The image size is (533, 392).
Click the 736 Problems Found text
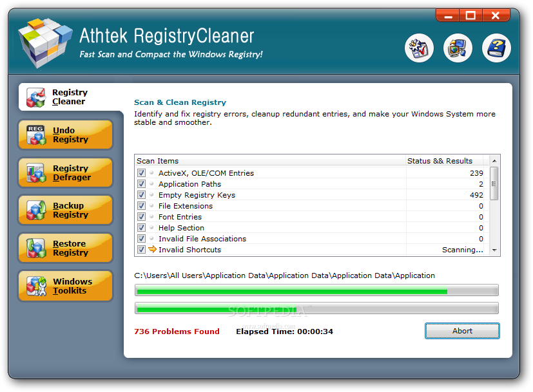[x=177, y=331]
